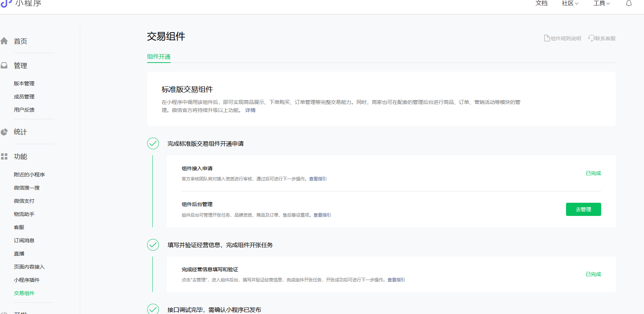
Task: Expand the 社区 dropdown menu
Action: [570, 3]
